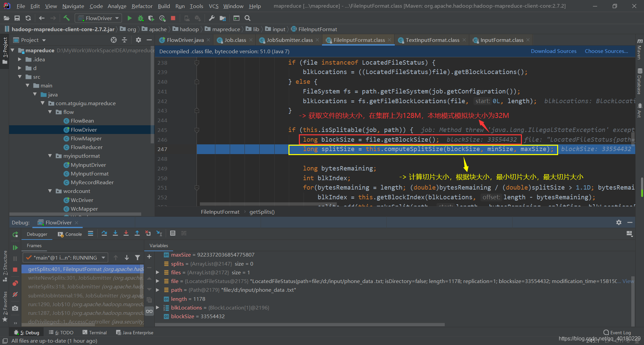Collapse all in the Project panel
This screenshot has height=345, width=644.
[x=124, y=40]
